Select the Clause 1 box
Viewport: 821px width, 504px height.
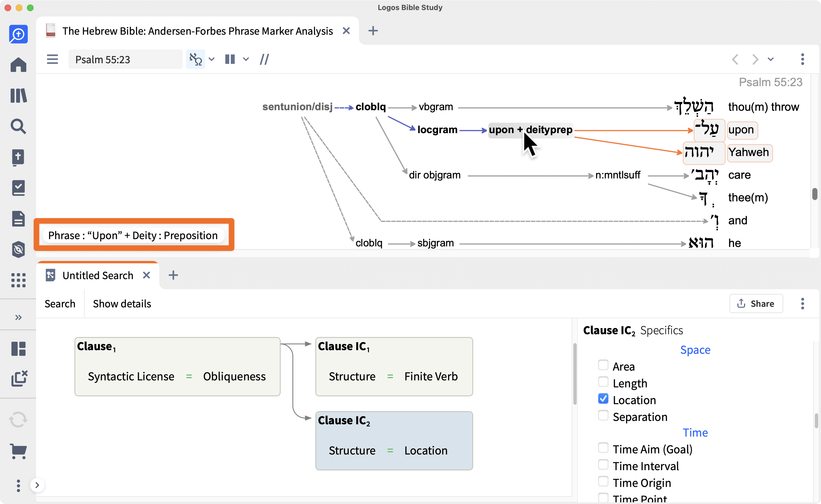[177, 367]
